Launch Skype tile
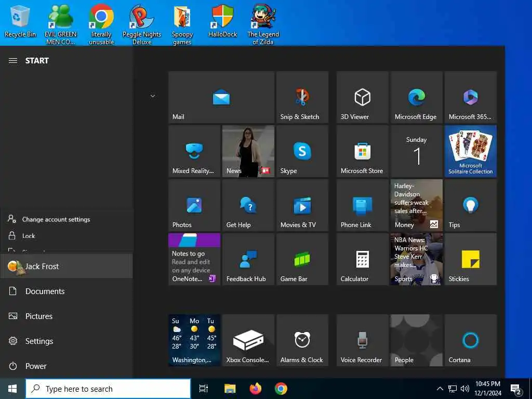The image size is (532, 399). (x=302, y=151)
